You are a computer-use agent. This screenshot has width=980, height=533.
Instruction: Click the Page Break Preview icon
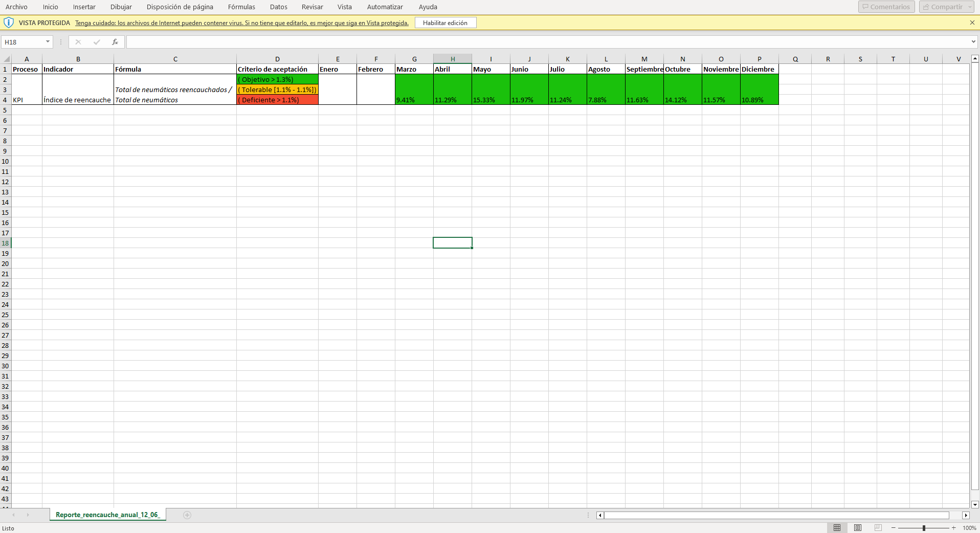[x=878, y=528]
